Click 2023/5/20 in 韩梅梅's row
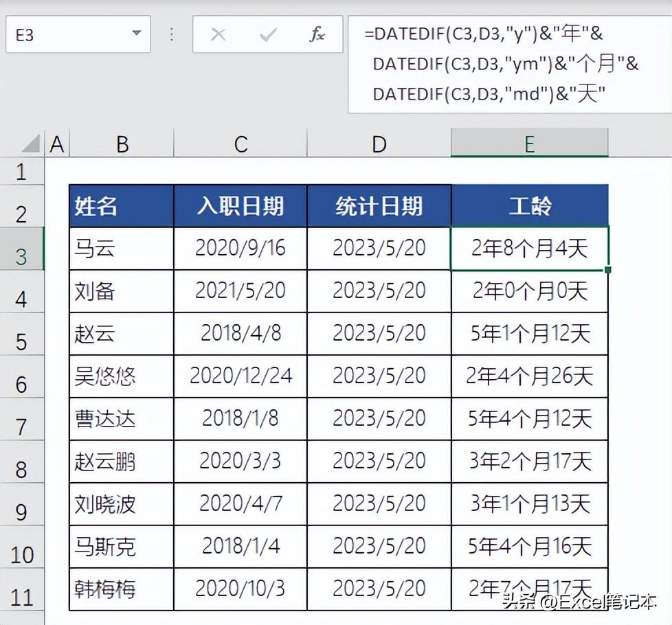The height and width of the screenshot is (625, 672). (379, 589)
